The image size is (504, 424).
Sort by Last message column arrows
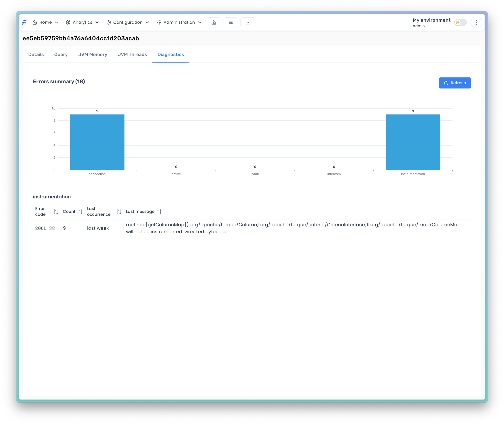tap(159, 212)
